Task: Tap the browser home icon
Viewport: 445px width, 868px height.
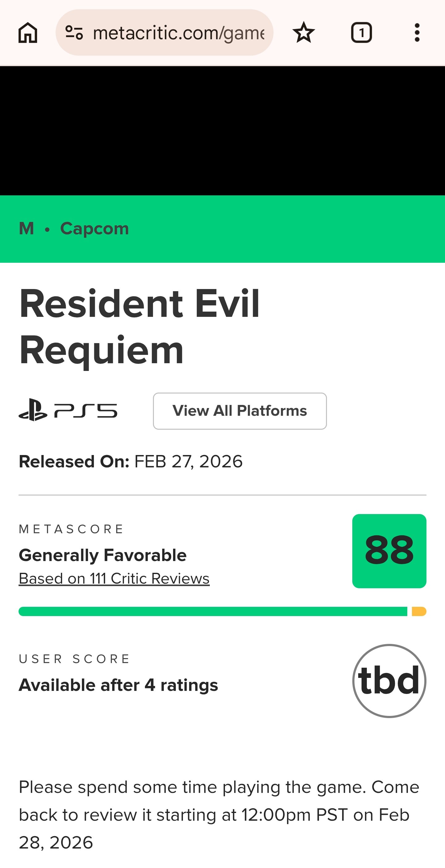Action: pyautogui.click(x=28, y=33)
